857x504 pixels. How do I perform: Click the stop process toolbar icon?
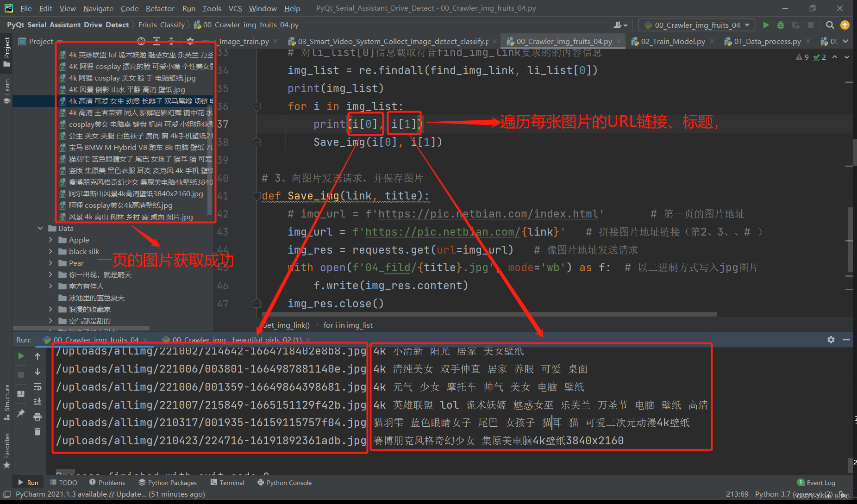tap(810, 25)
